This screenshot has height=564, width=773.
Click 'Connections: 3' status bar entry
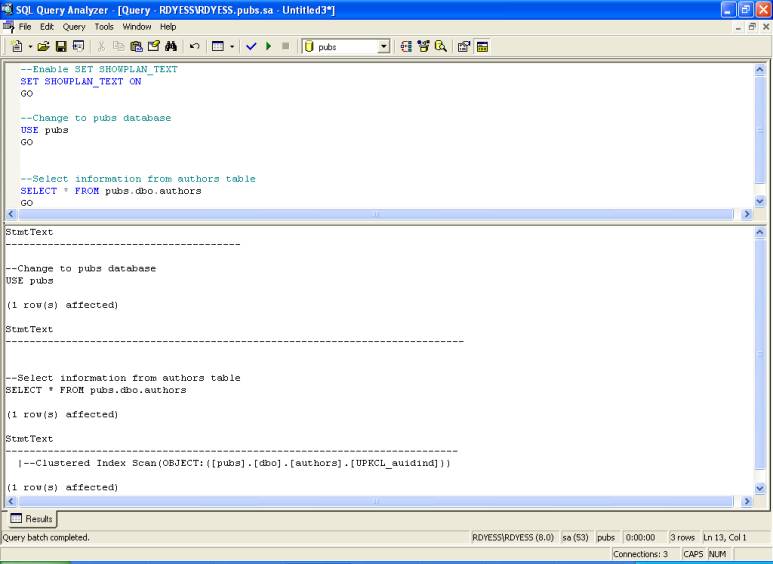tap(640, 554)
